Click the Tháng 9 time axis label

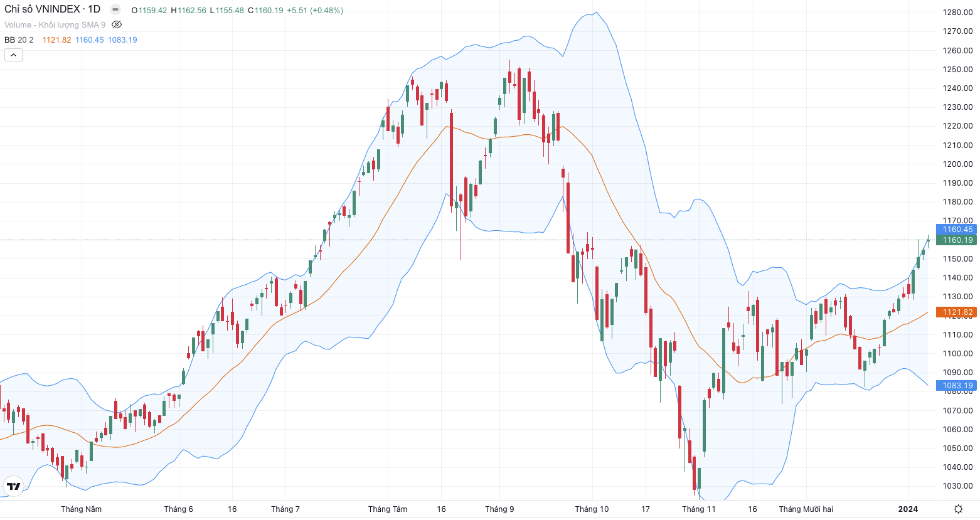coord(499,509)
